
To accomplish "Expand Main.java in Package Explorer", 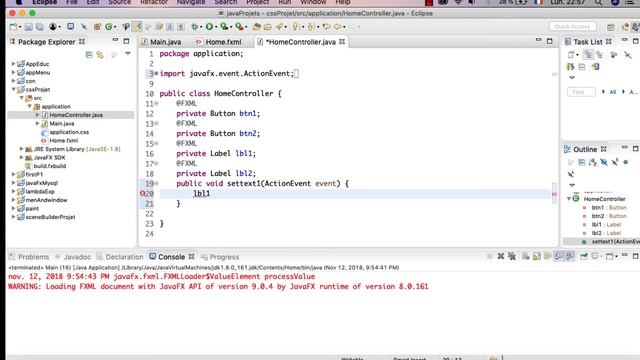I will pyautogui.click(x=37, y=123).
